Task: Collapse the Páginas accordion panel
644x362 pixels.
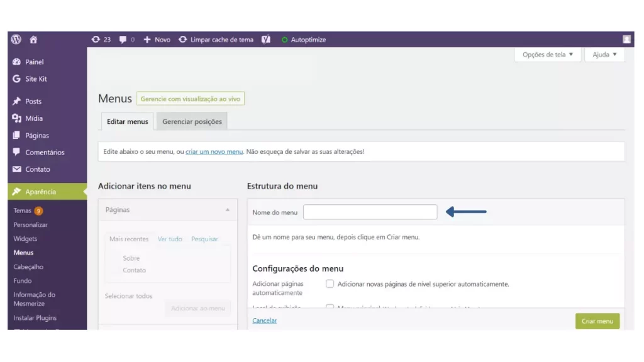Action: 227,210
